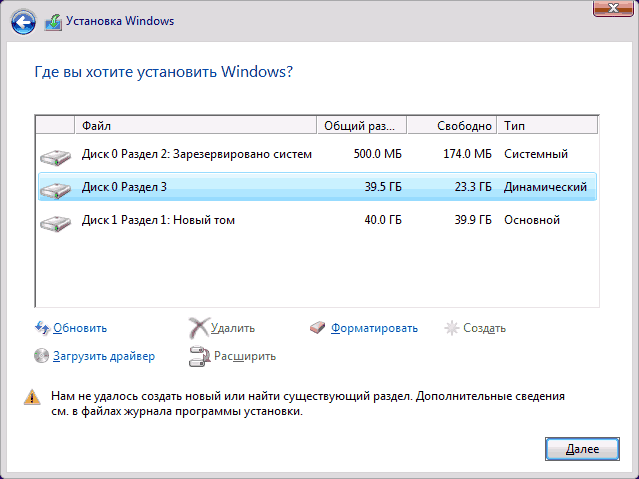The image size is (639, 479).
Task: Open the Загрузить драйвер link
Action: tap(104, 356)
